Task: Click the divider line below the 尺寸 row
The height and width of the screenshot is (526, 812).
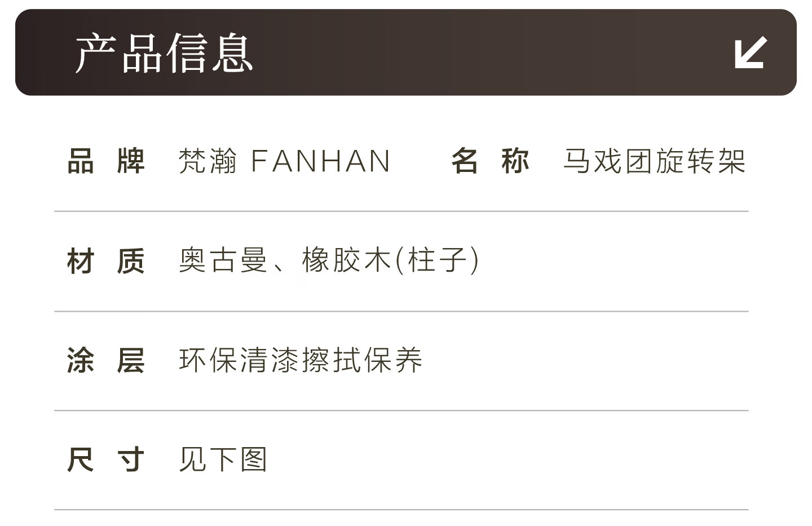Action: click(401, 510)
